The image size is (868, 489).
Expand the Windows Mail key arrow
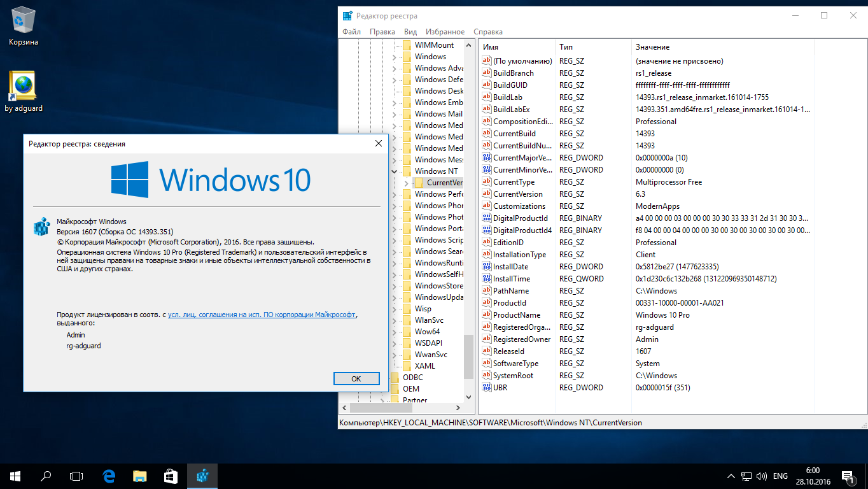[395, 114]
